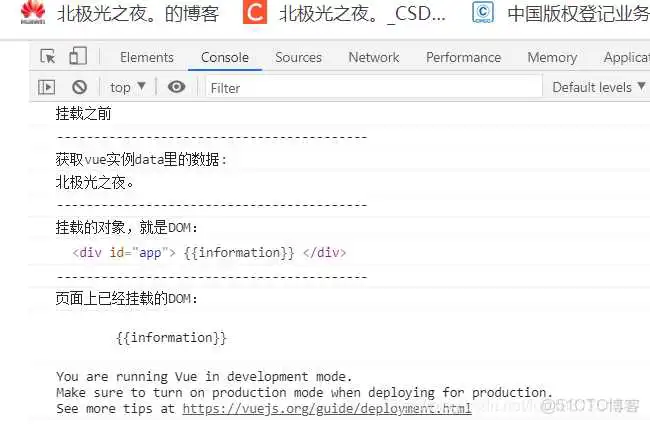Click the Huawei logo bookmark icon

[33, 13]
